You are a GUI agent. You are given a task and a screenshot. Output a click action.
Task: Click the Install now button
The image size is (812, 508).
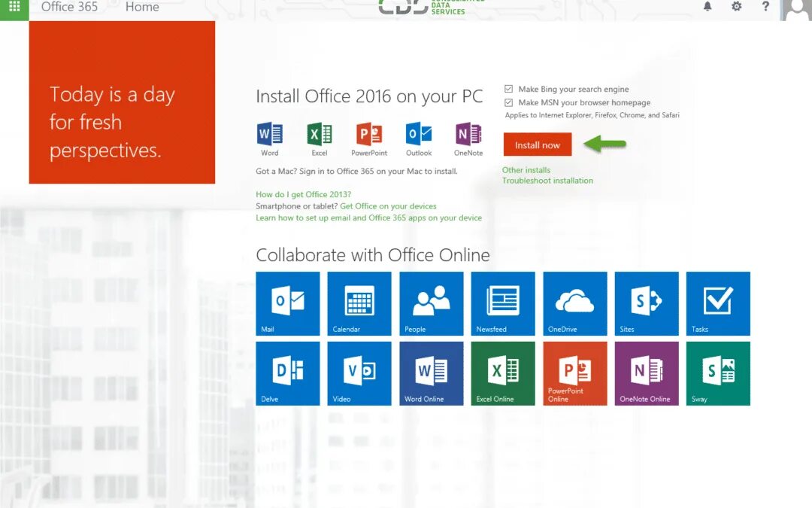click(x=538, y=144)
